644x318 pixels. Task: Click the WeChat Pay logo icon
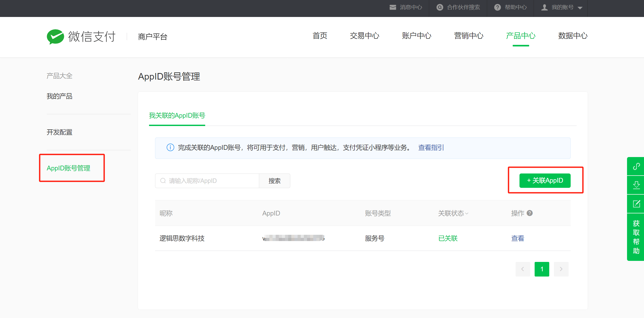(55, 37)
